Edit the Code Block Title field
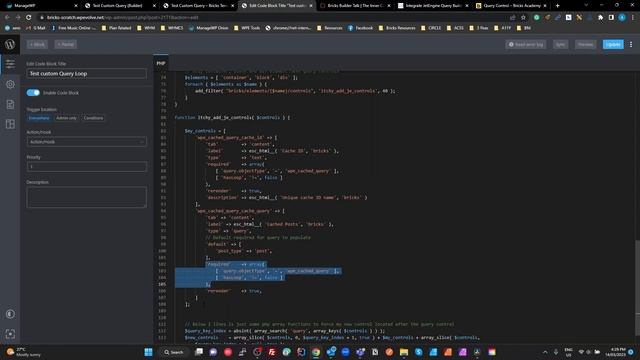Viewport: 640px width, 360px height. (87, 73)
